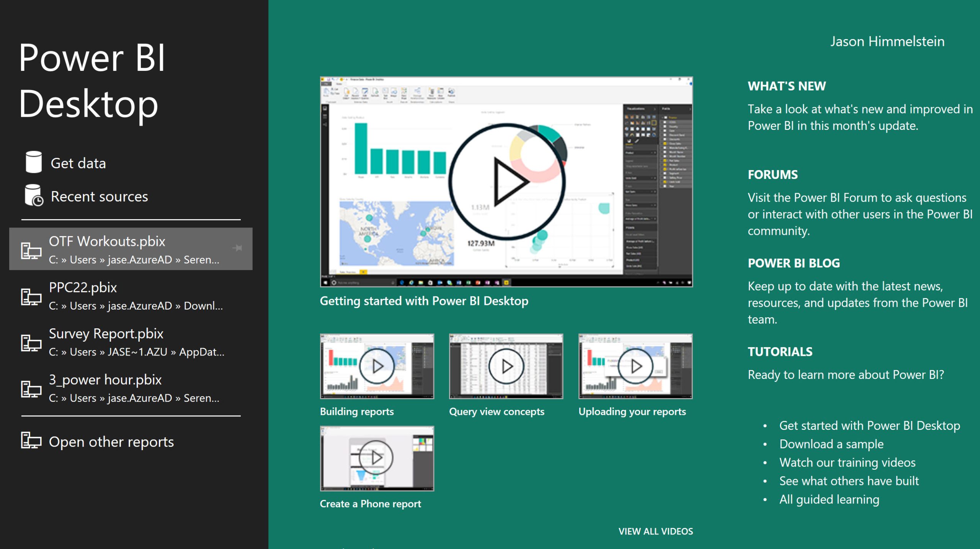Click the Building reports caption
The width and height of the screenshot is (980, 549).
[357, 411]
